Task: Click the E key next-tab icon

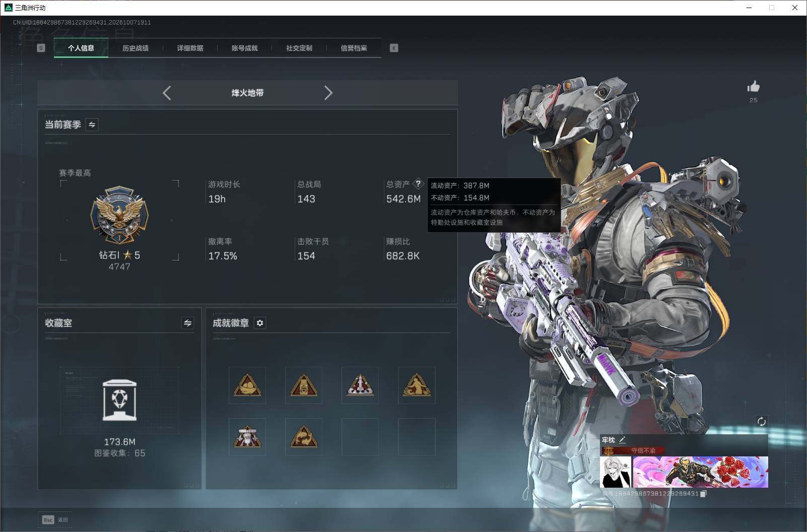Action: pos(394,48)
